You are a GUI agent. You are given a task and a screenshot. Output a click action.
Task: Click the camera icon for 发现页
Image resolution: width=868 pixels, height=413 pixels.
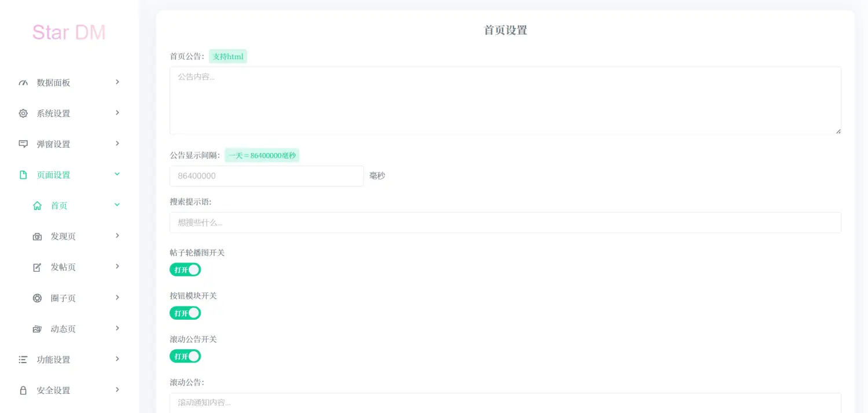point(38,236)
